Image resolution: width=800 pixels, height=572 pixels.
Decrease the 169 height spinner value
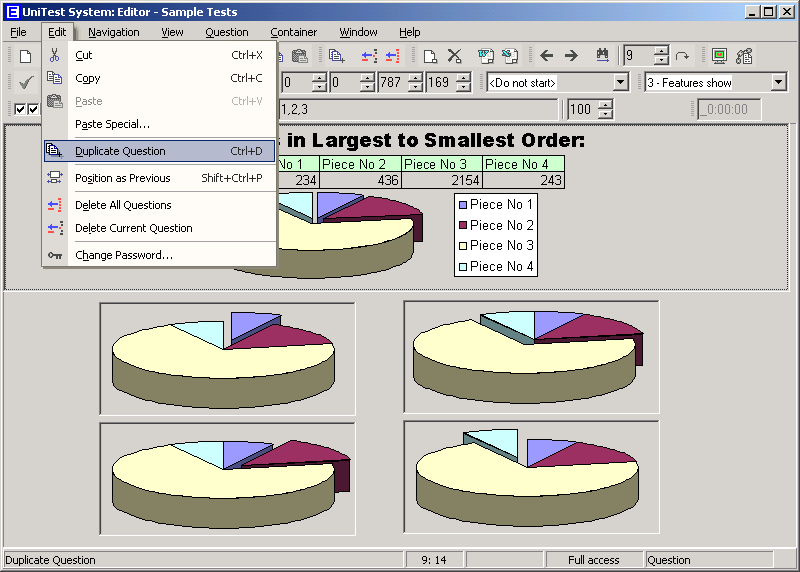click(x=464, y=87)
